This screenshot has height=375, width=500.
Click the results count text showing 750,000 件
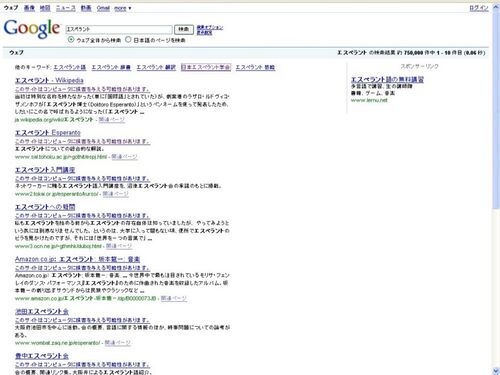pyautogui.click(x=411, y=53)
